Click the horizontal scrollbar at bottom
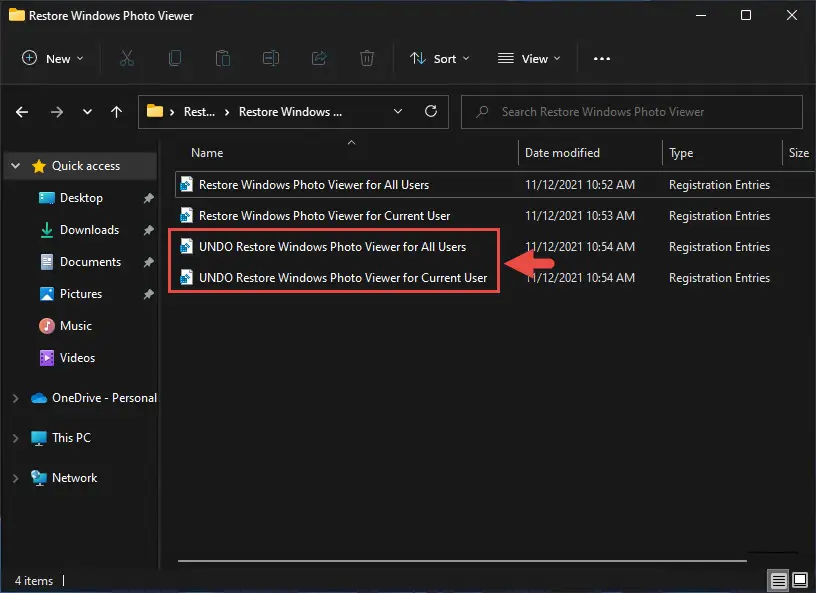Screen dimensions: 816x593 pos(462,561)
